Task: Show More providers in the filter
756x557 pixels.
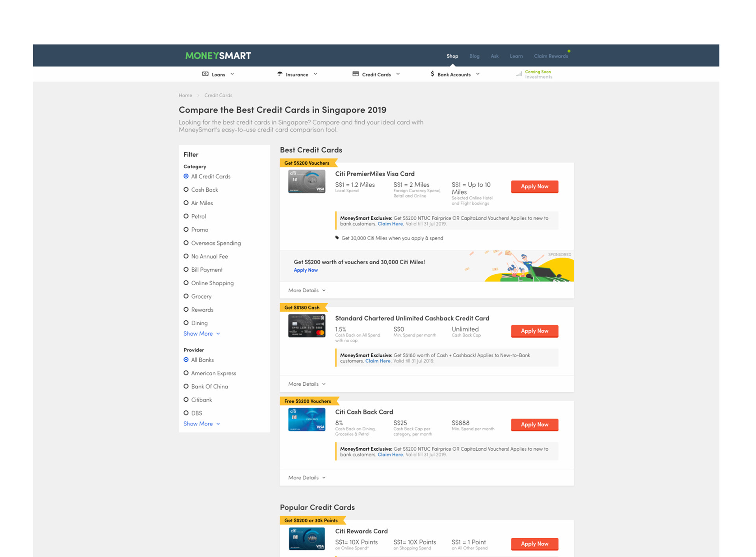Action: [202, 424]
